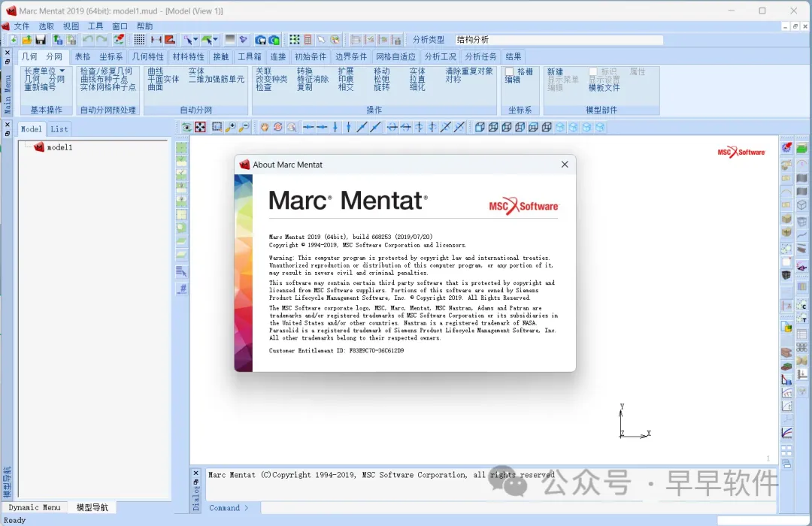812x526 pixels.
Task: Switch to the List tab in model panel
Action: pos(59,129)
